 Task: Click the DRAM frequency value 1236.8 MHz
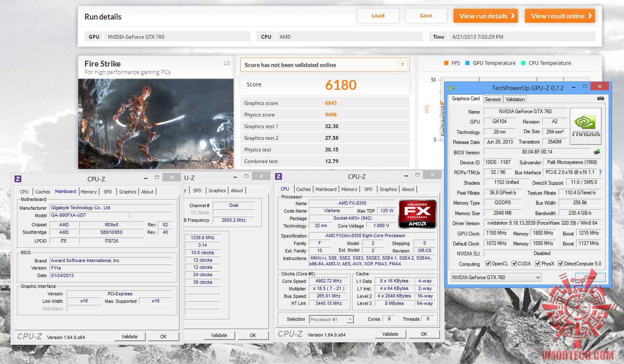click(x=203, y=238)
